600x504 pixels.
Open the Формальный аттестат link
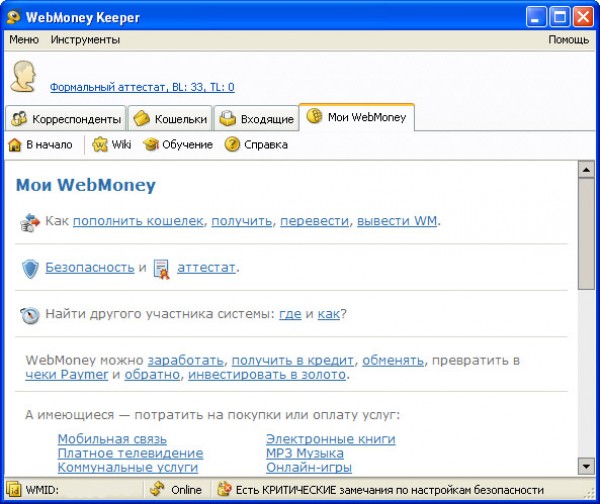(x=142, y=87)
